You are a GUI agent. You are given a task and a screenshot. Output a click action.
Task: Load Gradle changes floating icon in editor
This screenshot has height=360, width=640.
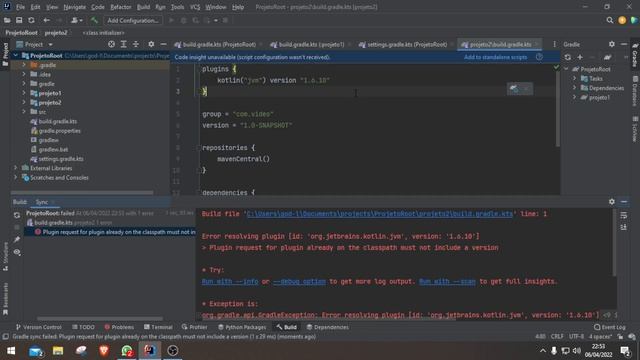click(514, 89)
